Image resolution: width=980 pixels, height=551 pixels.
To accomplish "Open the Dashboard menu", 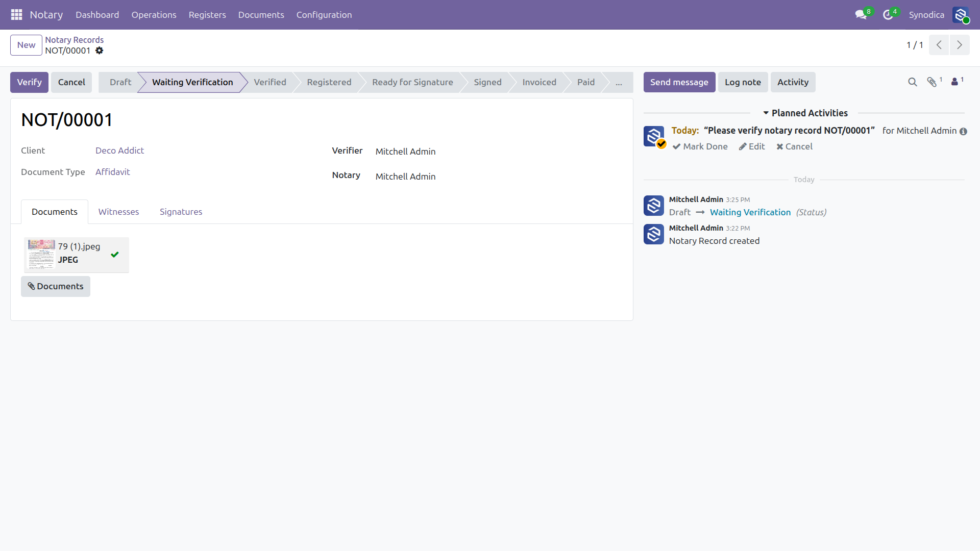I will [97, 15].
